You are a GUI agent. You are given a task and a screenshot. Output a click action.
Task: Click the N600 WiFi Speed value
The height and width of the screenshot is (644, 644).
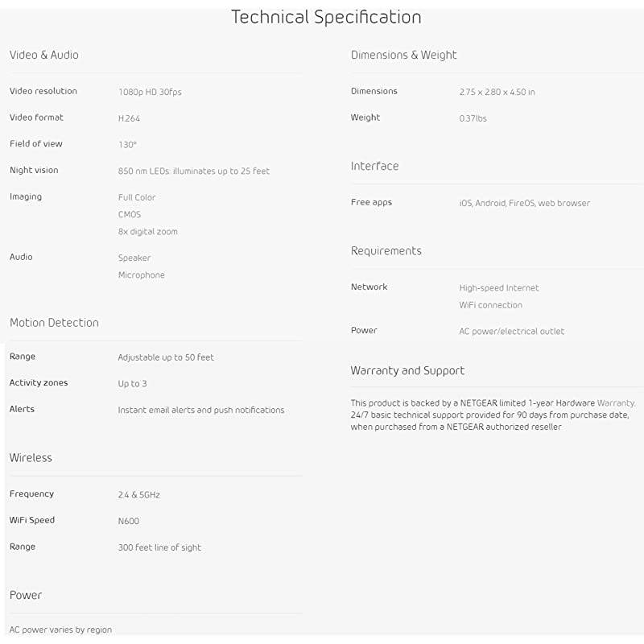pos(128,521)
